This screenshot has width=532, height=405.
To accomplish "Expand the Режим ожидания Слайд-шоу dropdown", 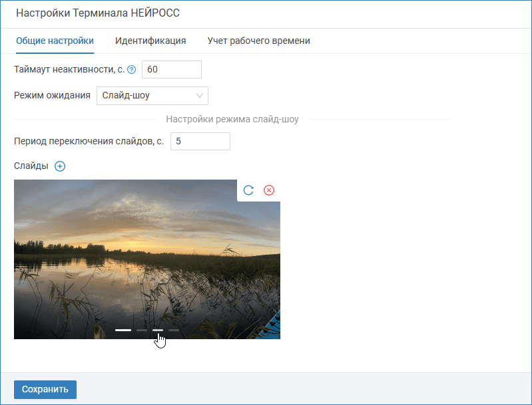I will [152, 96].
